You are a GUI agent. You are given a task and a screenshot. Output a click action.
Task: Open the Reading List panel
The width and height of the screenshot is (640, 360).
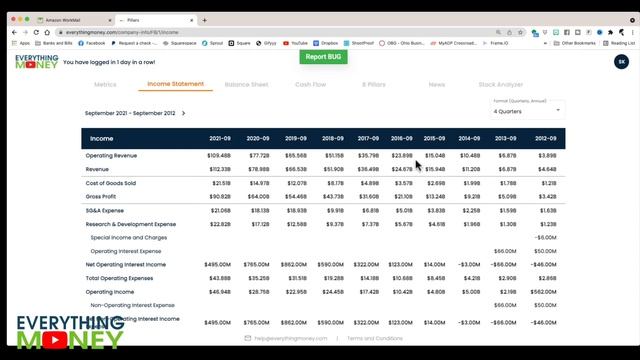point(619,43)
